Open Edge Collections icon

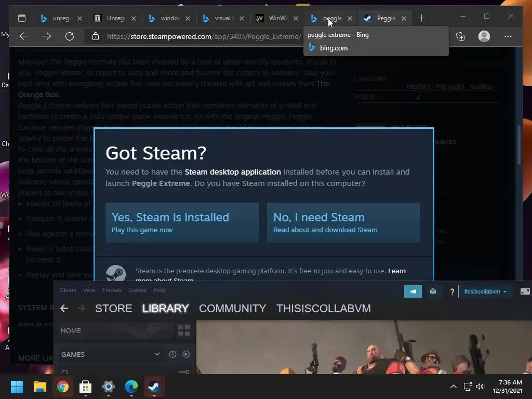pos(460,36)
